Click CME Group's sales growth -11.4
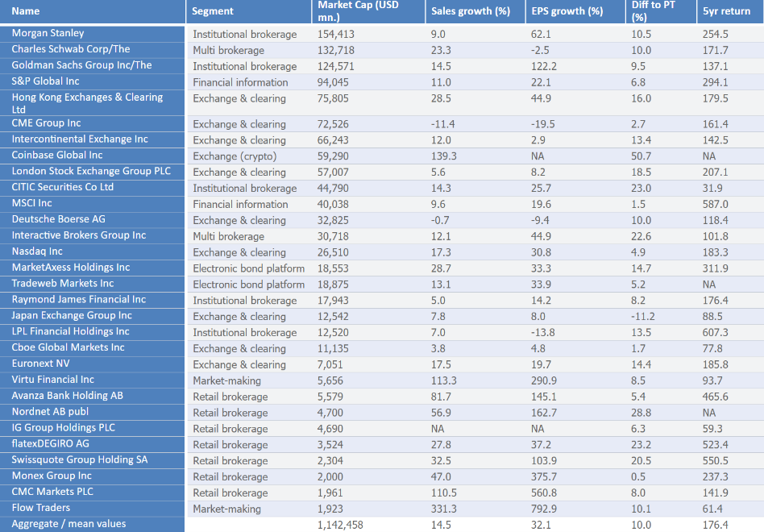The width and height of the screenshot is (764, 532). [x=442, y=125]
